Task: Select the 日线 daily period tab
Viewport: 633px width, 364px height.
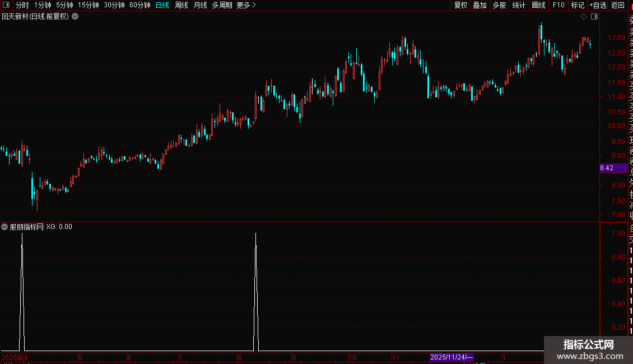Action: (162, 5)
